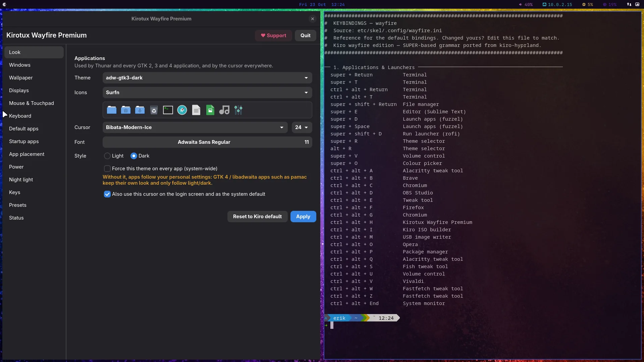This screenshot has width=644, height=362.
Task: Click the downloads folder preview icon
Action: coord(140,110)
